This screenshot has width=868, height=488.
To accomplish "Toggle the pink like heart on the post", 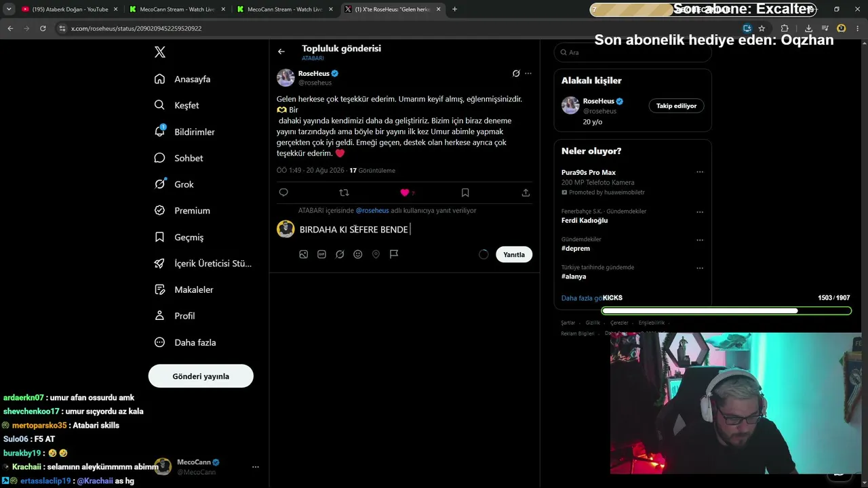I will 405,192.
